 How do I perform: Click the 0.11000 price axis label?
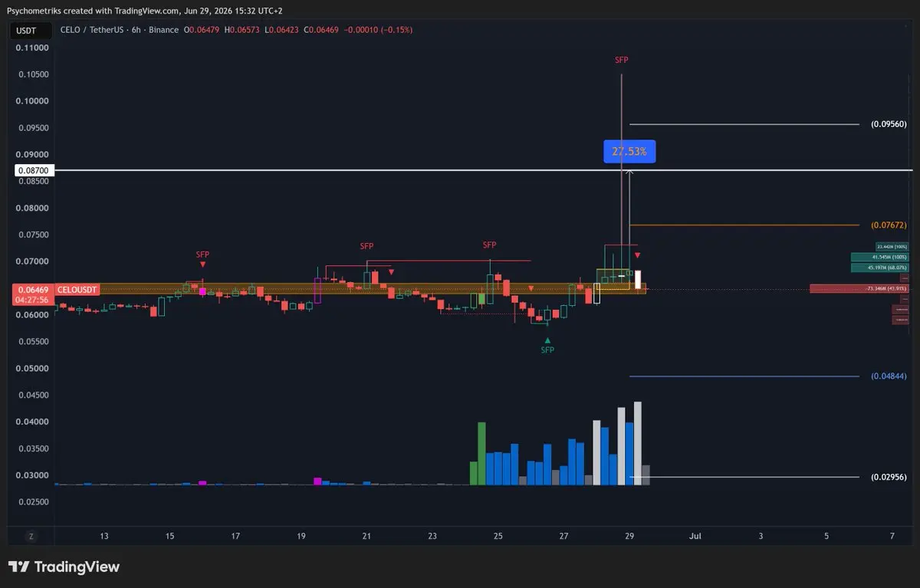32,48
